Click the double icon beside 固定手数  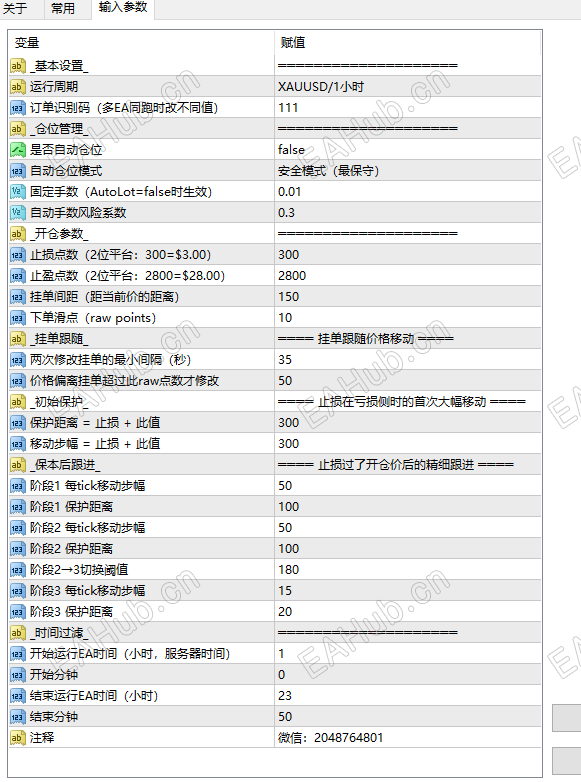click(17, 192)
